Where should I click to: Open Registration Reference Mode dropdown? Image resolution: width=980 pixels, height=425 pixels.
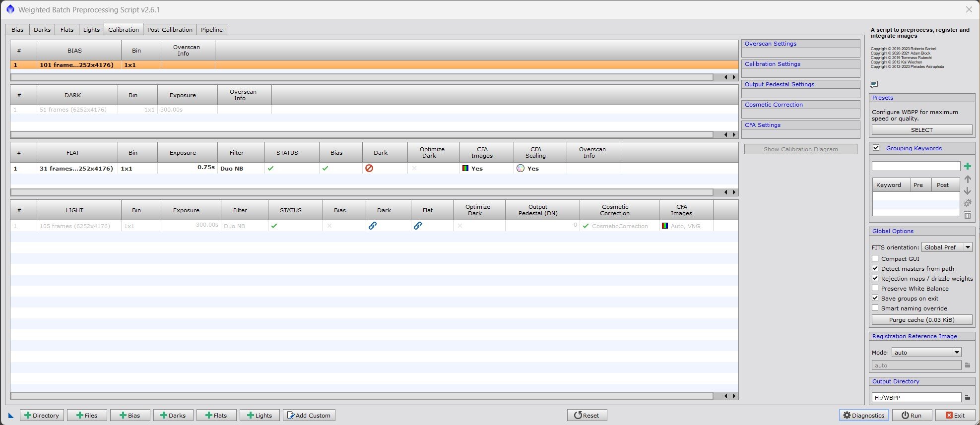[x=926, y=352]
